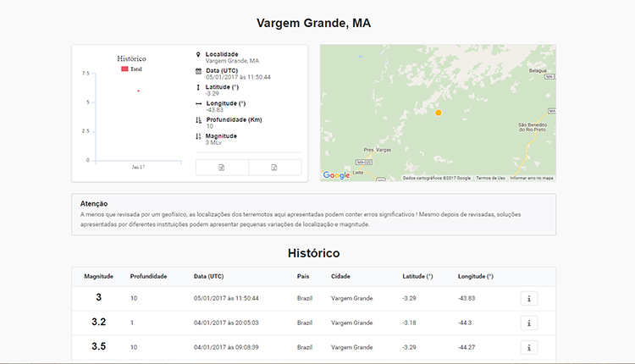Screen dimensions: 635x364
Task: Click the Google logo on the map
Action: [336, 176]
